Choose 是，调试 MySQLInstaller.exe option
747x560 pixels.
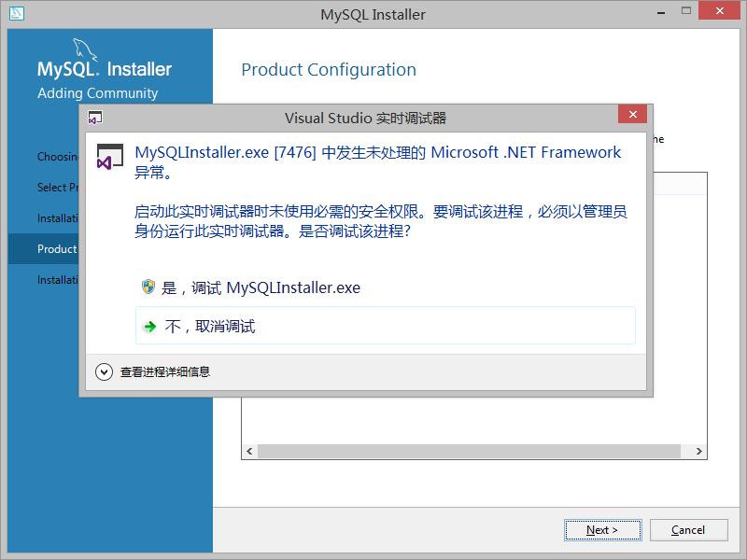(251, 287)
